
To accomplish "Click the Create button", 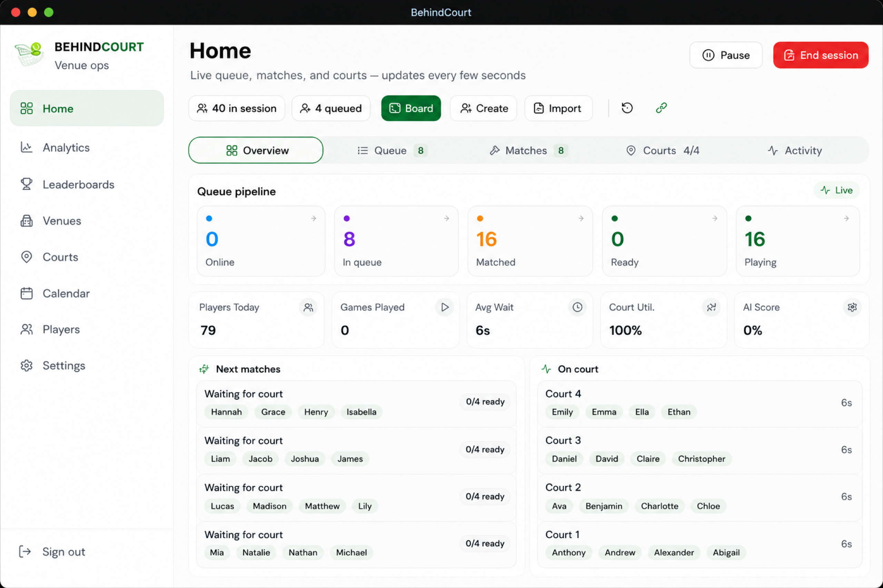I will click(483, 108).
